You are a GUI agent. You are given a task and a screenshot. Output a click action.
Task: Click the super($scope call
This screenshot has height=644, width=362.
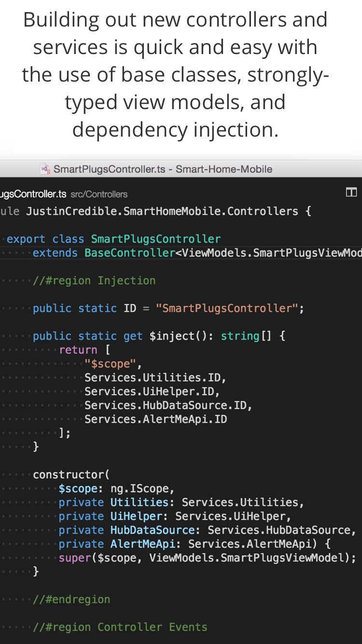(100, 558)
